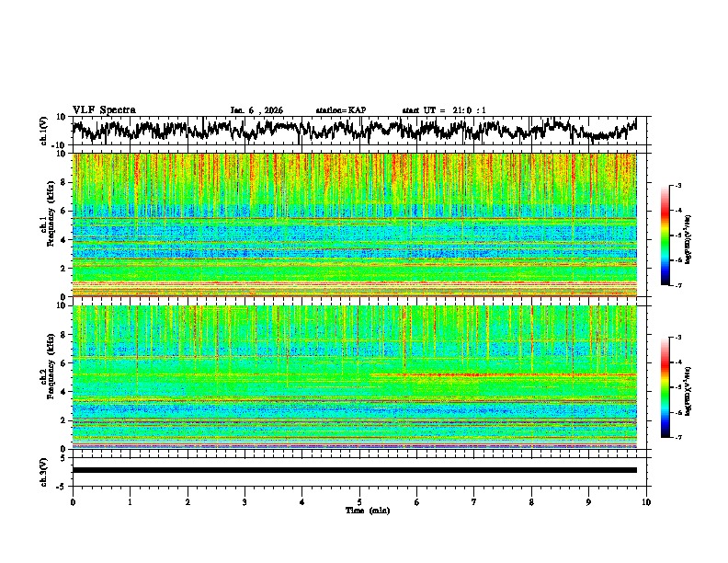The image size is (728, 563).
Task: Click the "Time (min)" x-axis label
Action: point(368,511)
